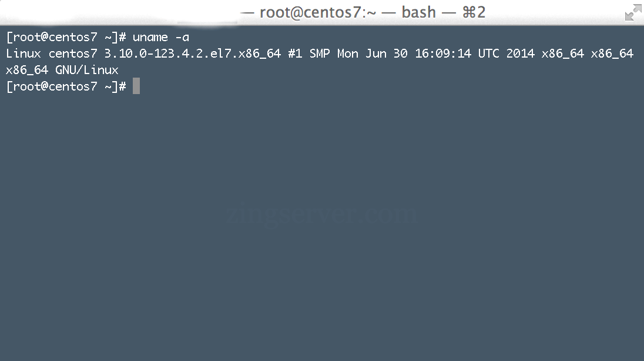Click the terminal cursor block
This screenshot has height=361, width=644.
(x=136, y=86)
